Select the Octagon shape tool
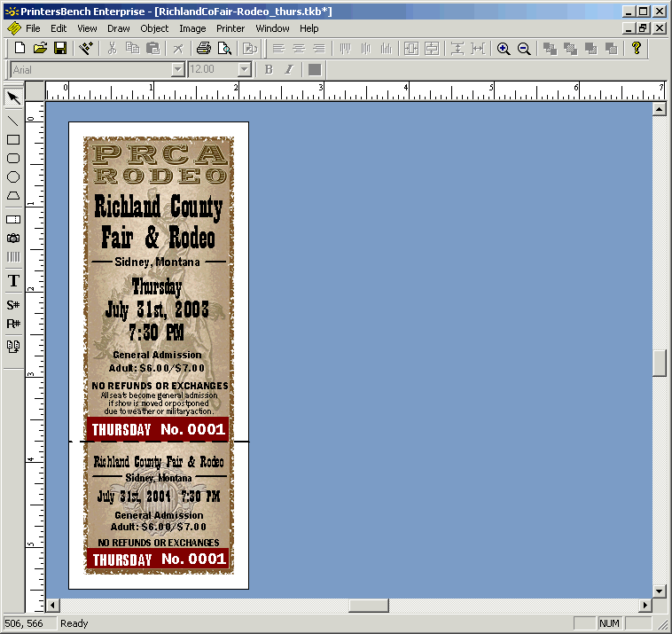This screenshot has height=634, width=672. coord(13,177)
